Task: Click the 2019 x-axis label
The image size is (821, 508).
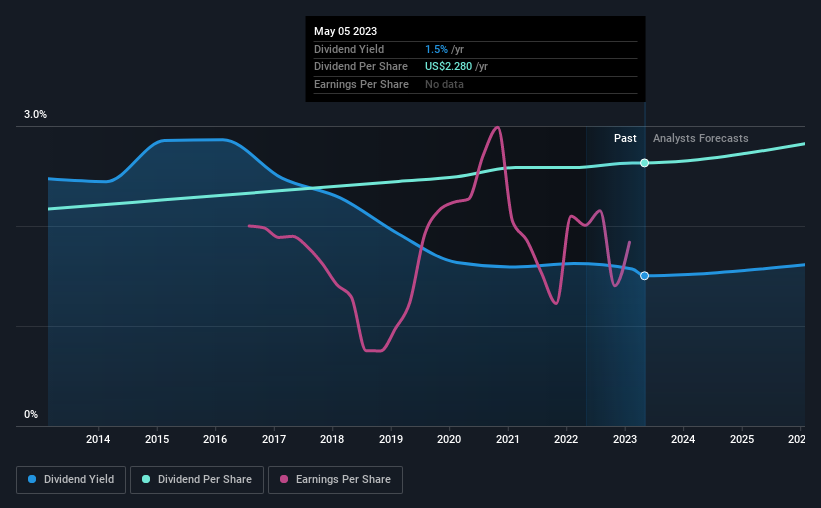Action: 391,439
